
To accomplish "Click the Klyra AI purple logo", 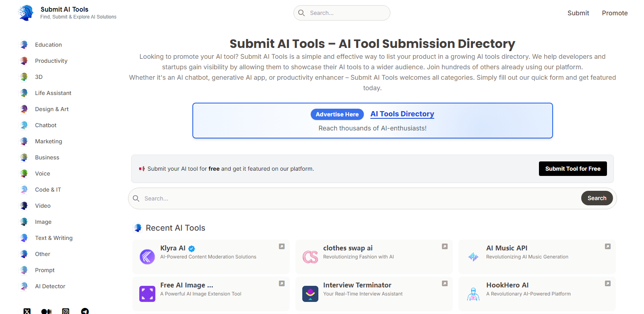I will point(147,257).
